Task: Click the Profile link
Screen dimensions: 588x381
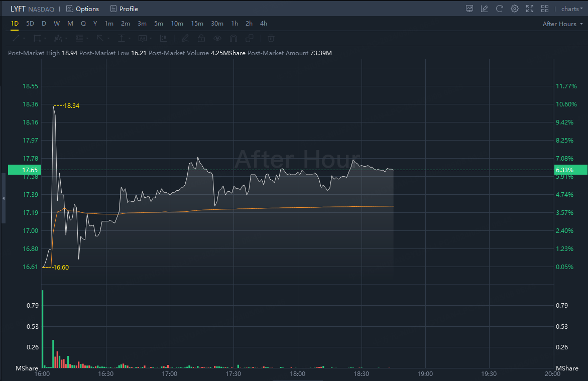Action: 129,9
